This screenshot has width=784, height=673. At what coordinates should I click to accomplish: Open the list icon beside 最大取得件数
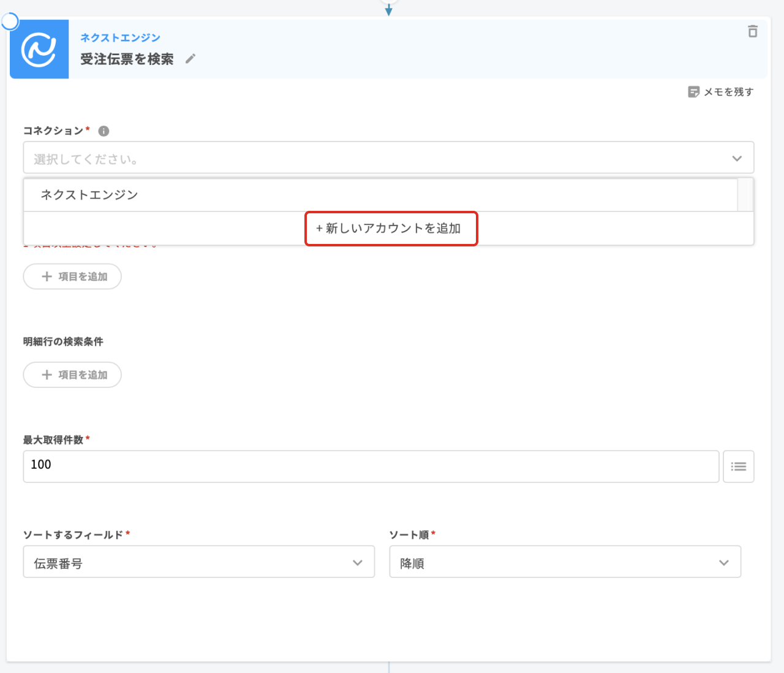pyautogui.click(x=738, y=466)
